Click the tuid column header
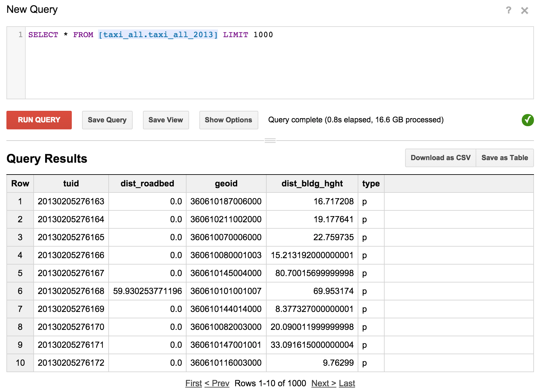Viewport: 541px width, 392px height. pos(71,183)
